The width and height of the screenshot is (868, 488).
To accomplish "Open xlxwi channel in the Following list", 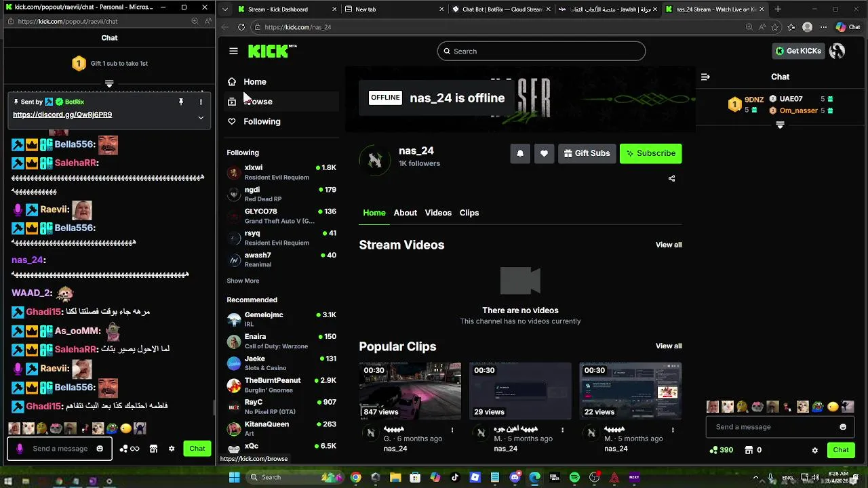I will 281,172.
